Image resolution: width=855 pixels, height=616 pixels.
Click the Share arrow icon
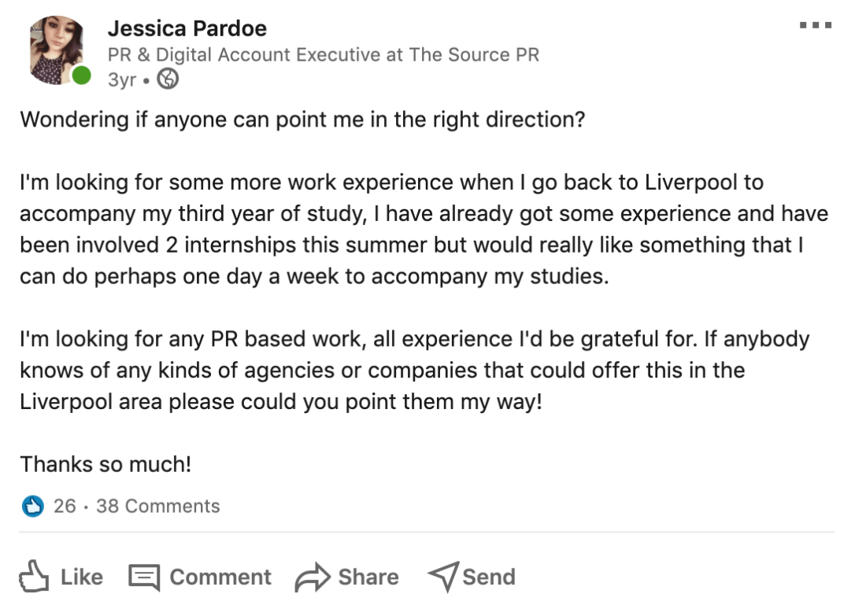click(x=312, y=577)
